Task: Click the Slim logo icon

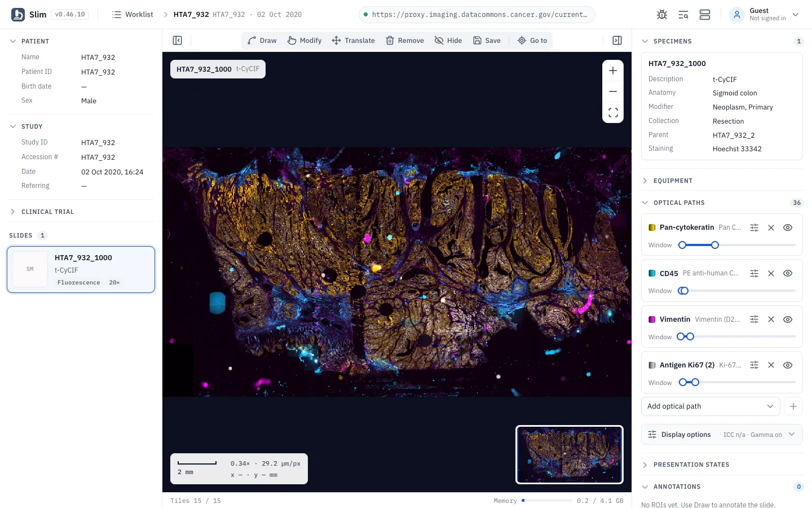Action: pos(18,15)
